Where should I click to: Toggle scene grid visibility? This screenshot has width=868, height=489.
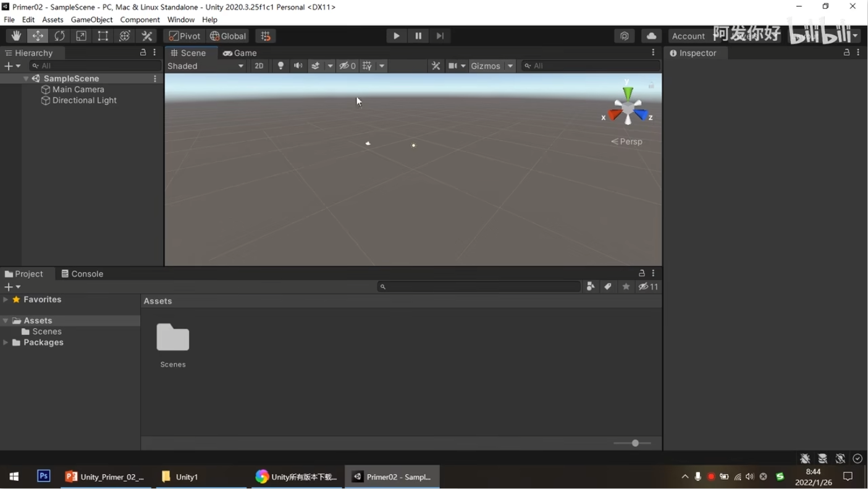tap(368, 66)
